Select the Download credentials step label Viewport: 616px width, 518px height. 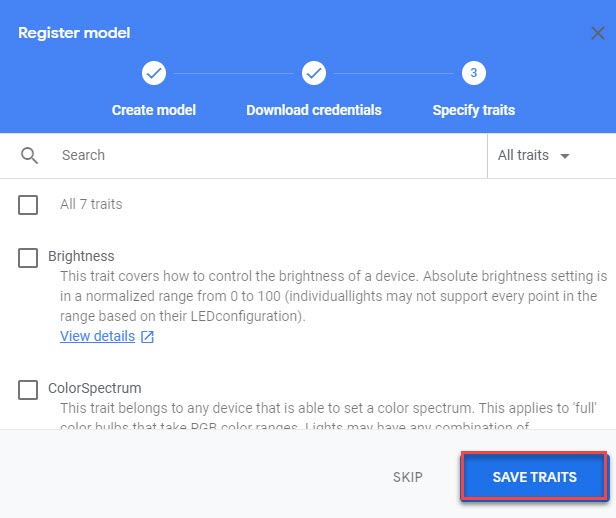coord(313,110)
